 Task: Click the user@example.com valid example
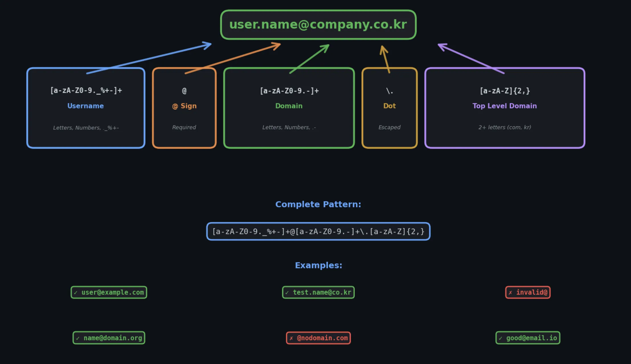109,292
